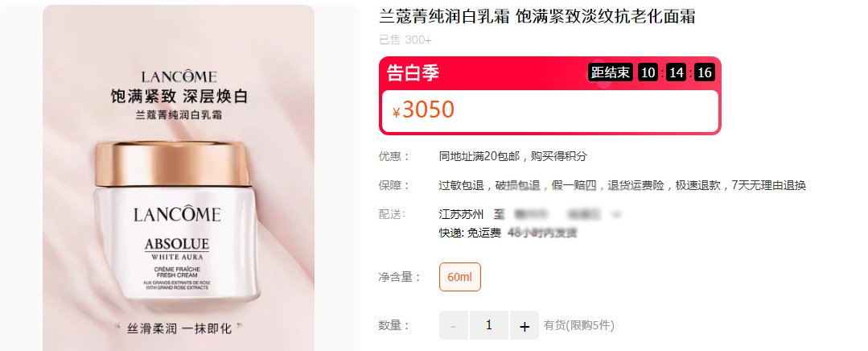Increase quantity with the plus button
The width and height of the screenshot is (868, 351).
click(525, 325)
